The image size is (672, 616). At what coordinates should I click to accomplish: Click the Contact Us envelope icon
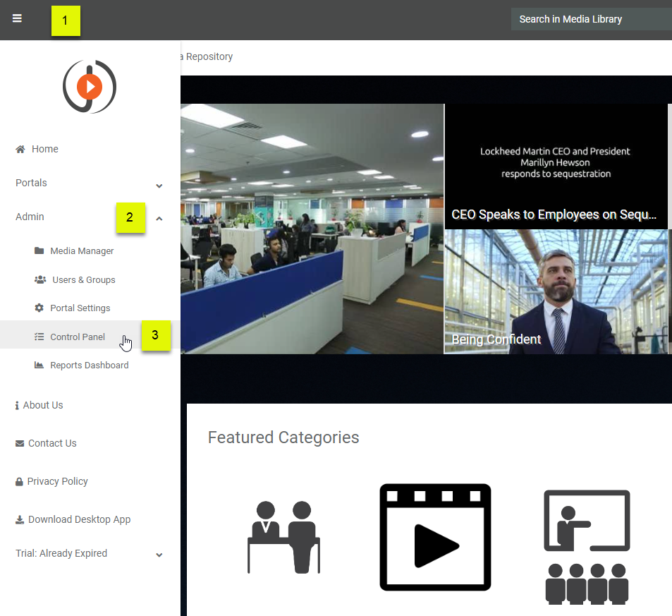[x=20, y=443]
